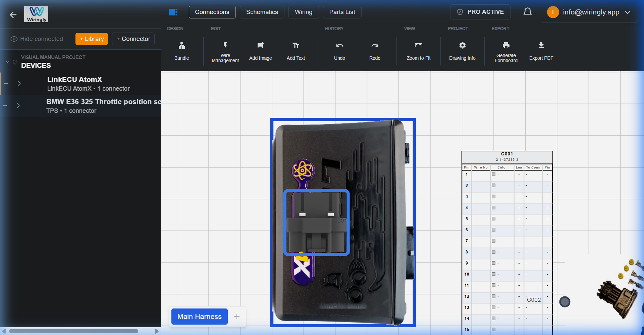The image size is (644, 335).
Task: Select the LinkECU AtomX tree item
Action: [81, 84]
